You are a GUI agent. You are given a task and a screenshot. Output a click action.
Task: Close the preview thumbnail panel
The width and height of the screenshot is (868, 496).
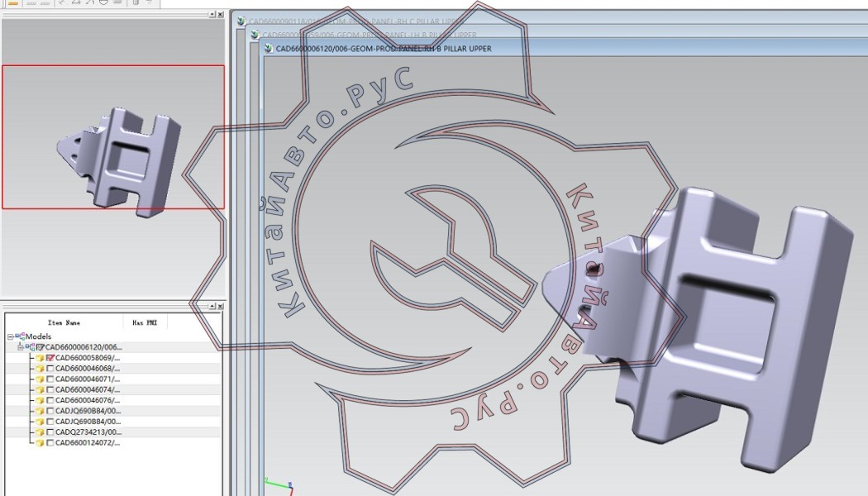(221, 14)
